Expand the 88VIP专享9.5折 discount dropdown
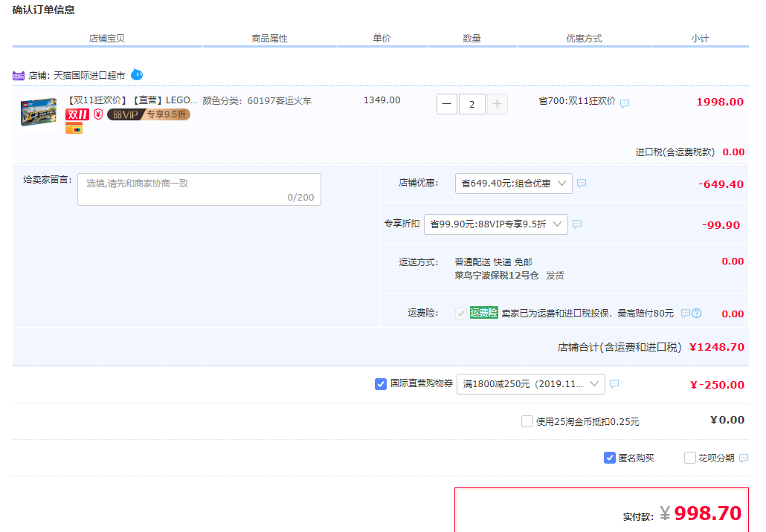The height and width of the screenshot is (532, 766). point(496,224)
